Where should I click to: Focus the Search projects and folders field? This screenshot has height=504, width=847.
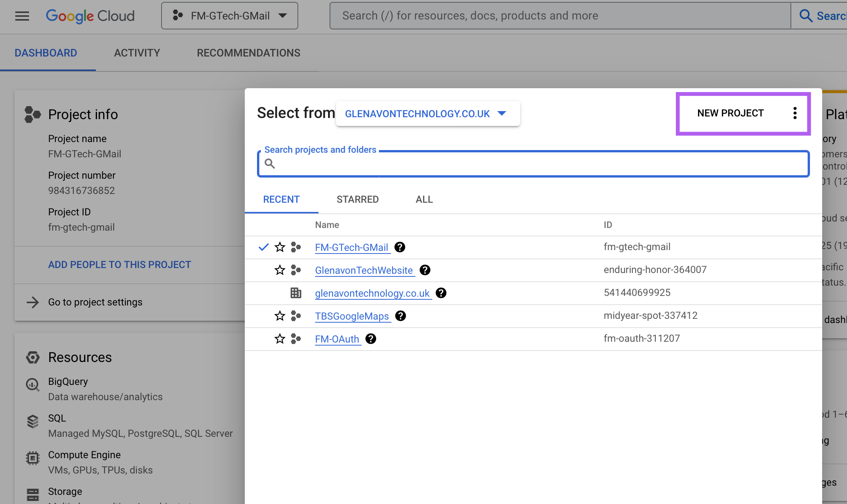(533, 163)
